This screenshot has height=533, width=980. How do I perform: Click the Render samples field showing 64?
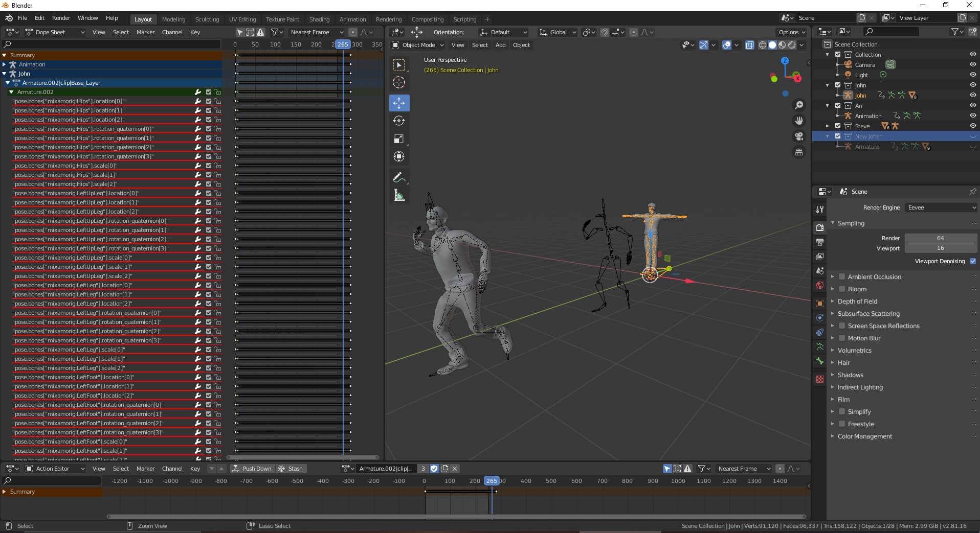940,238
